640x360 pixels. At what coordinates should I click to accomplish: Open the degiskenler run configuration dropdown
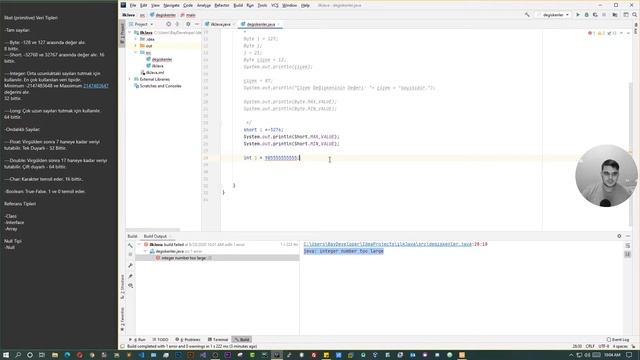553,15
